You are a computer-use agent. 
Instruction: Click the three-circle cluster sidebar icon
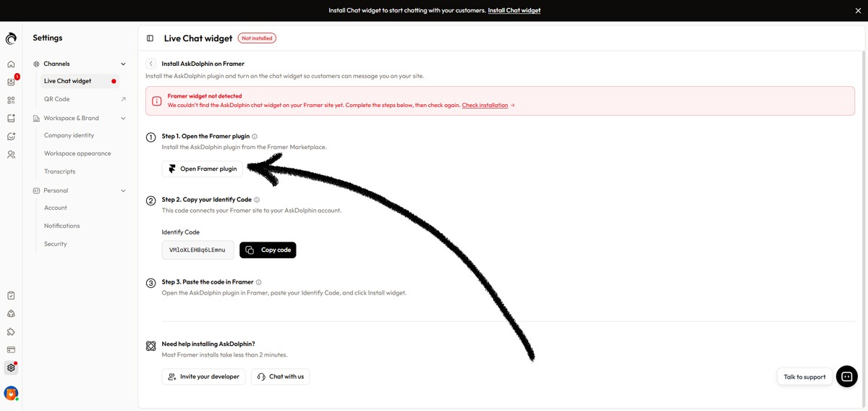(x=11, y=314)
